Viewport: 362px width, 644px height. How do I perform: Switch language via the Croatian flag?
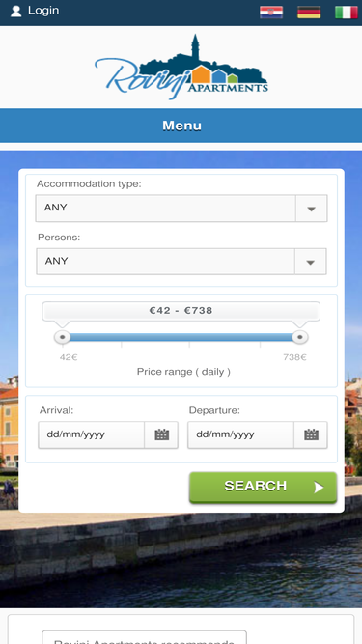[271, 13]
